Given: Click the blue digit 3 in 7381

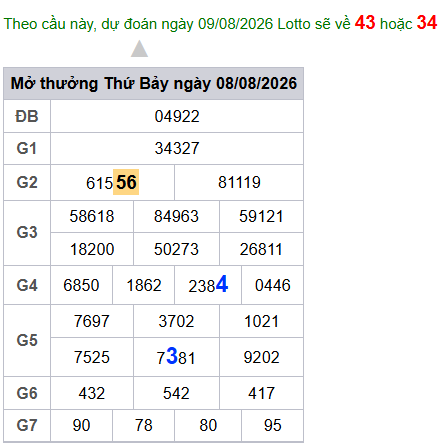Looking at the screenshot, I should 172,356.
